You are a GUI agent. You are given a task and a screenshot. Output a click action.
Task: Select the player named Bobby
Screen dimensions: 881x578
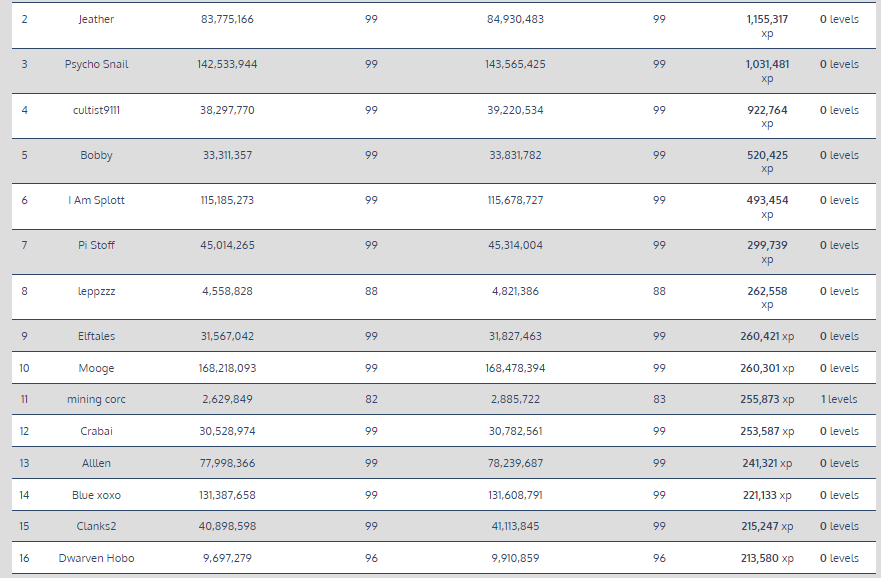(x=96, y=155)
